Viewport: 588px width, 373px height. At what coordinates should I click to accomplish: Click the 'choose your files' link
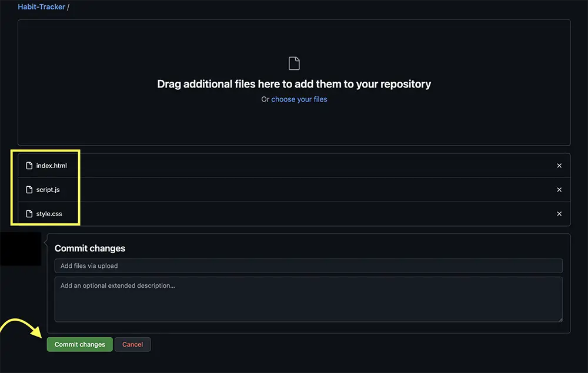[299, 99]
